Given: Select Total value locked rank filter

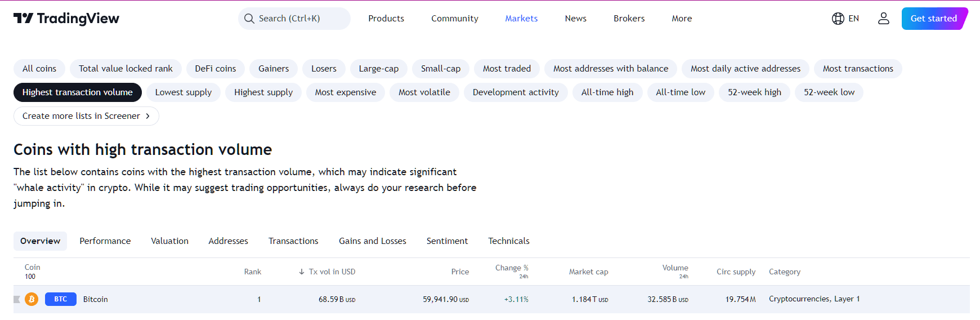Looking at the screenshot, I should click(x=126, y=69).
